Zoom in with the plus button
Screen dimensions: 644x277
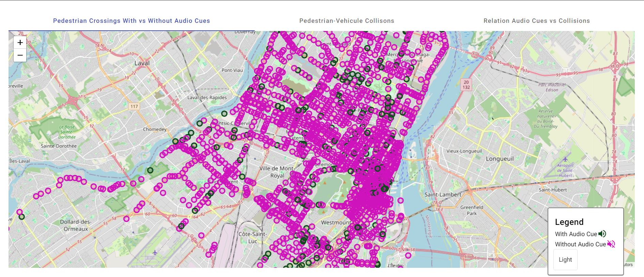coord(20,43)
